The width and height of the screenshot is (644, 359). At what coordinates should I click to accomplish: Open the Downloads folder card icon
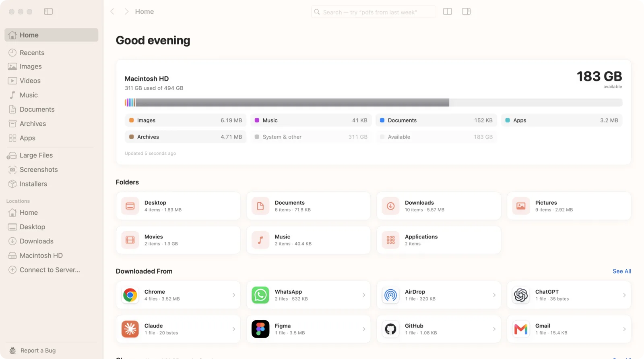coord(390,206)
